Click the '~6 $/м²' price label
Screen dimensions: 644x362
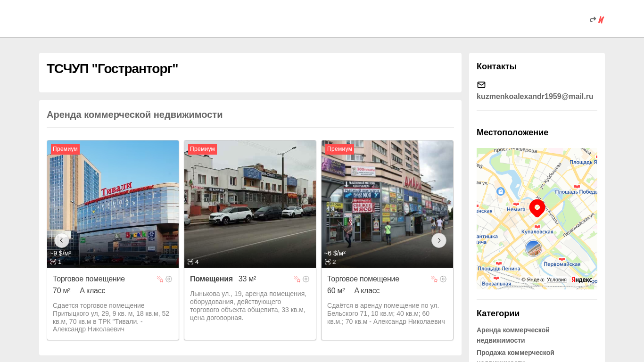click(x=335, y=253)
